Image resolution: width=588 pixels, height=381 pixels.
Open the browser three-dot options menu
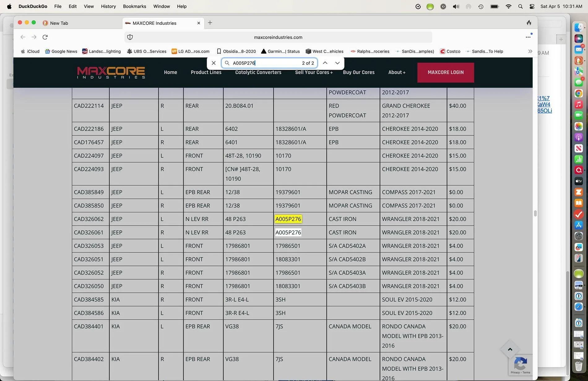[x=528, y=37]
